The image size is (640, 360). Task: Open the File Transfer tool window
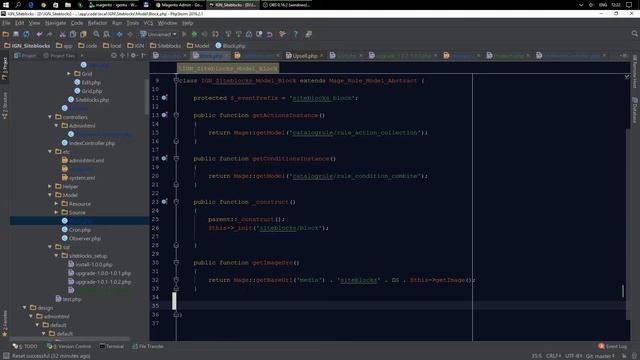tap(148, 346)
